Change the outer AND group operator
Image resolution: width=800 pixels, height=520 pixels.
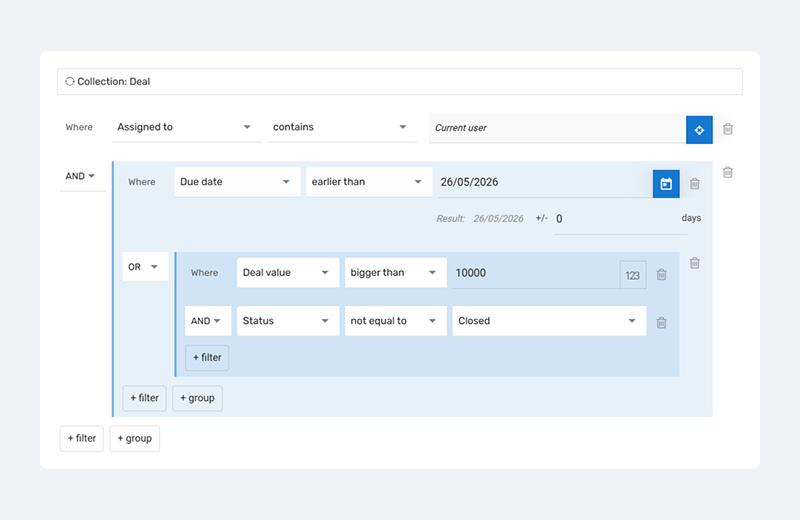pos(81,176)
